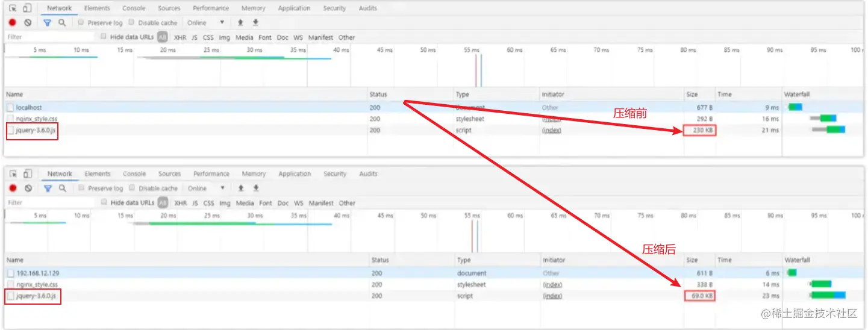The width and height of the screenshot is (868, 330).
Task: Check Disable cache in lower DevTools
Action: click(x=132, y=188)
